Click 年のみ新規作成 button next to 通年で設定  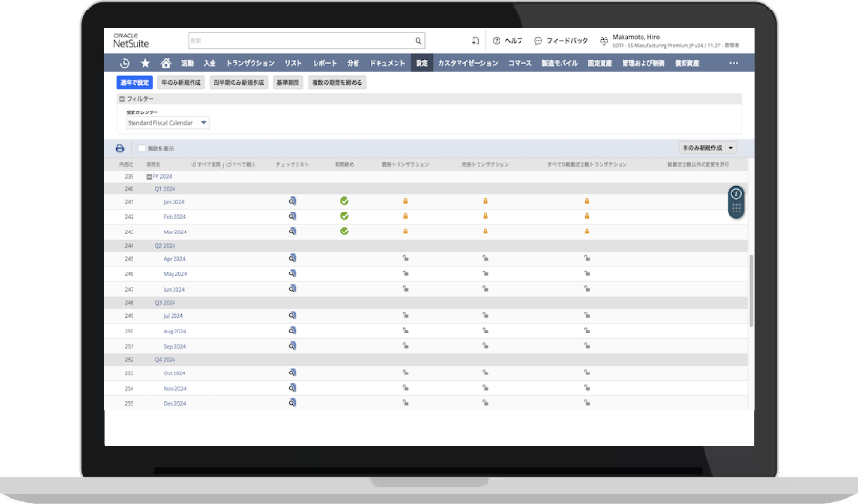tap(181, 83)
